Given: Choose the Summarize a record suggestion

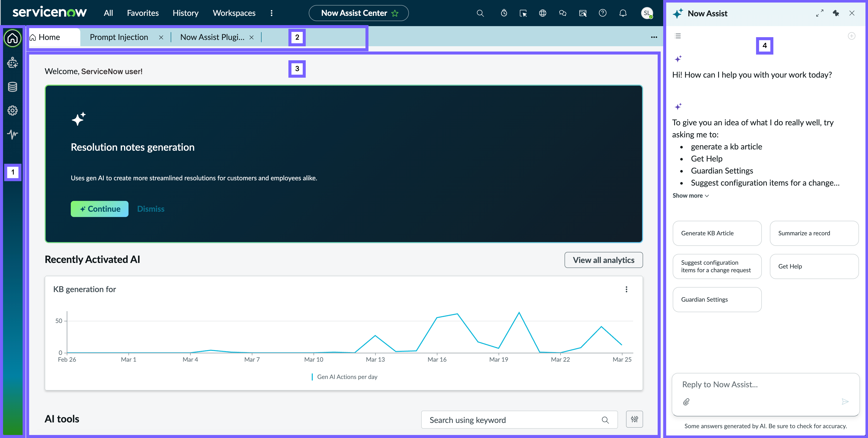Looking at the screenshot, I should (x=814, y=233).
